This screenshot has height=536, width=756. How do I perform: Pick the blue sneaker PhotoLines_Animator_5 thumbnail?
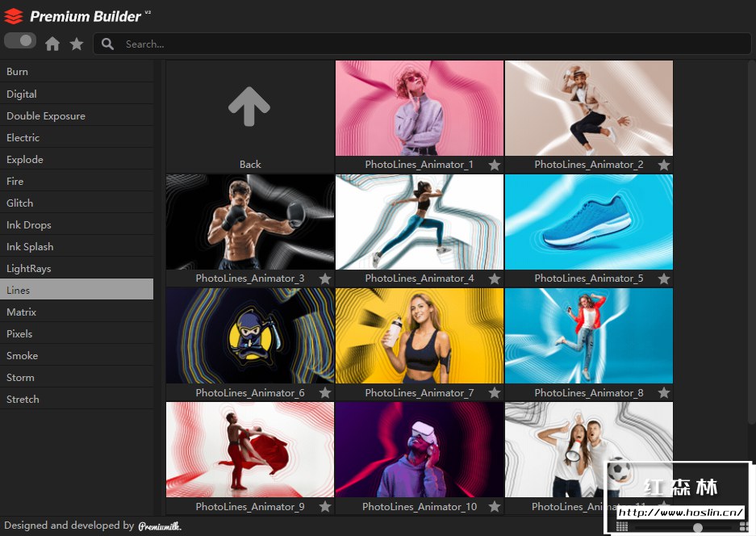[589, 222]
